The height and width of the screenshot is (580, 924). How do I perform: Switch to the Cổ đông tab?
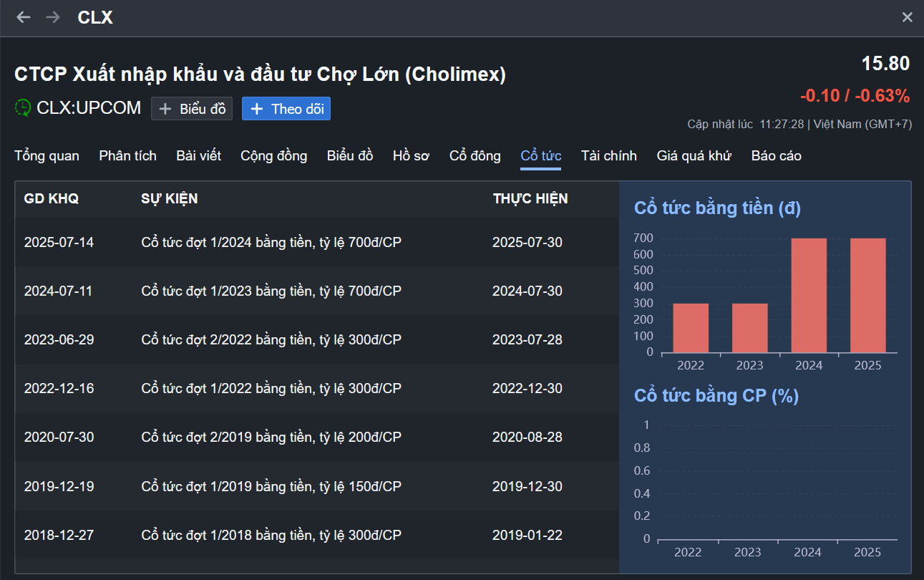[x=475, y=156]
